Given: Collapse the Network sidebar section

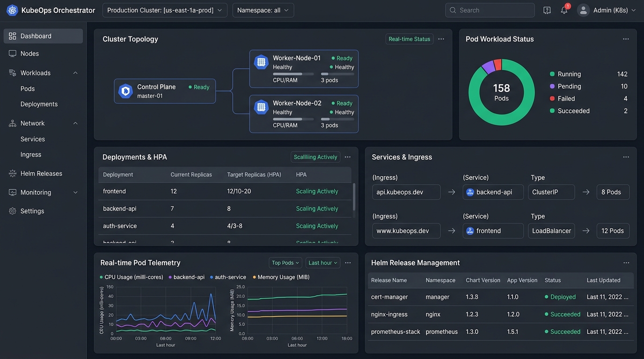Looking at the screenshot, I should click(x=75, y=123).
